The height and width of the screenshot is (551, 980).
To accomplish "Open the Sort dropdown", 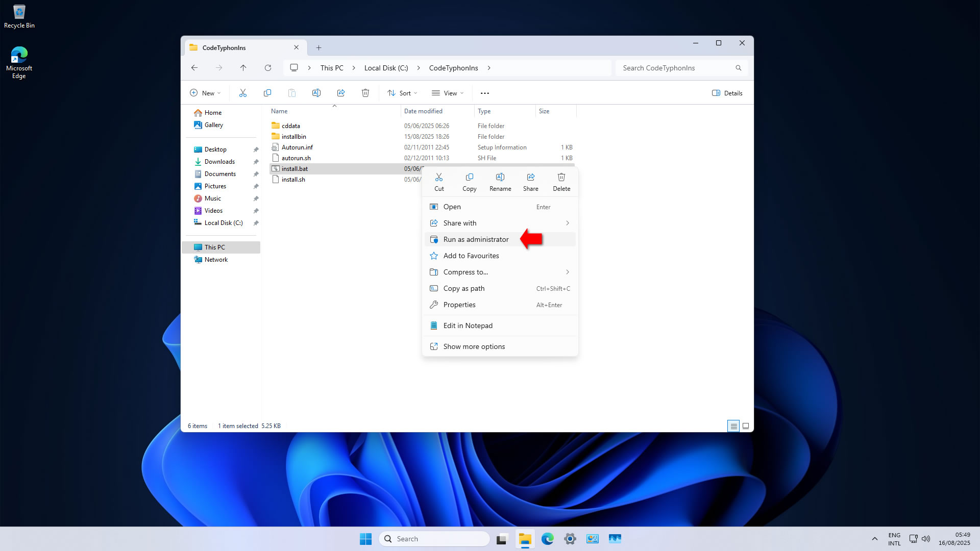I will click(x=402, y=93).
